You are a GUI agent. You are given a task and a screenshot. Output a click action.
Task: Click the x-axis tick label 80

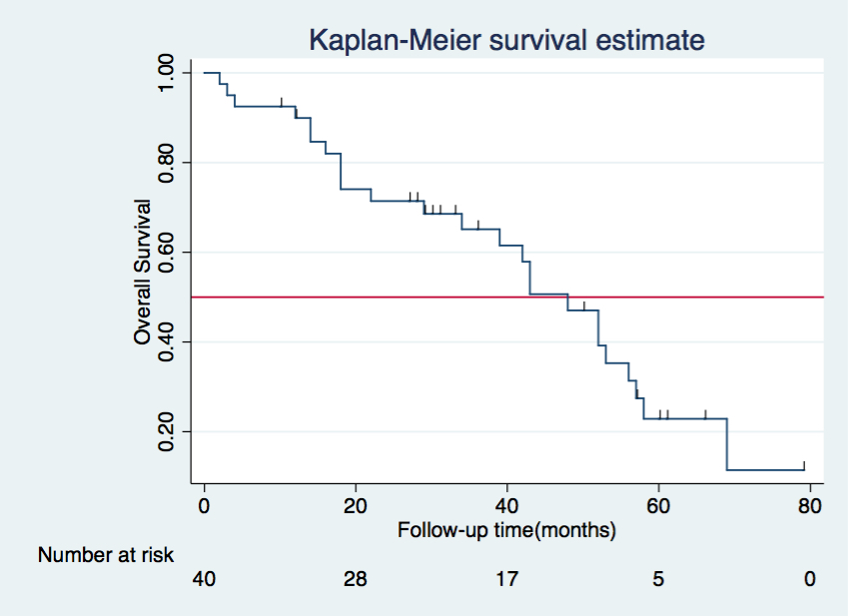pyautogui.click(x=809, y=505)
